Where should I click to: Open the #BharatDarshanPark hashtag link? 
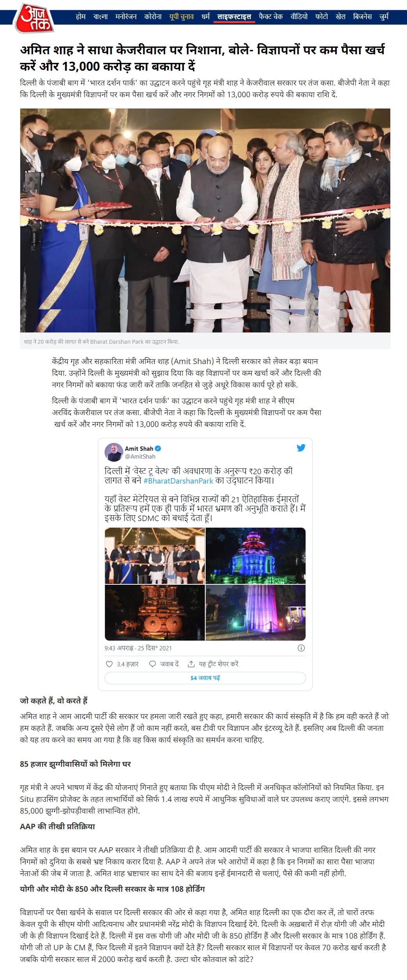tap(178, 481)
